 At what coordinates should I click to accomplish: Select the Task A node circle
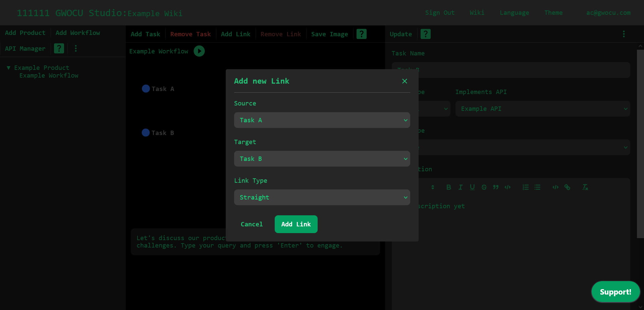[x=146, y=89]
